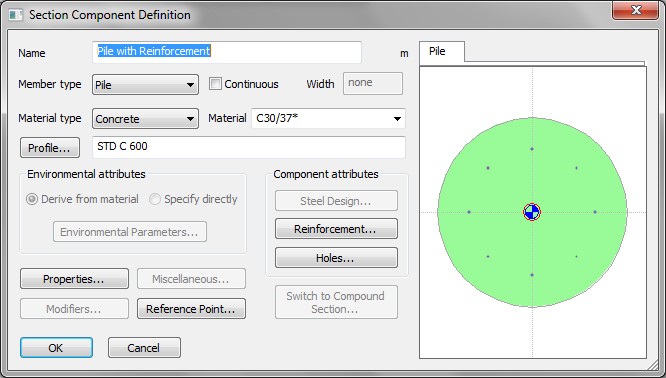
Task: Click the Steel Design... button
Action: pyautogui.click(x=336, y=201)
